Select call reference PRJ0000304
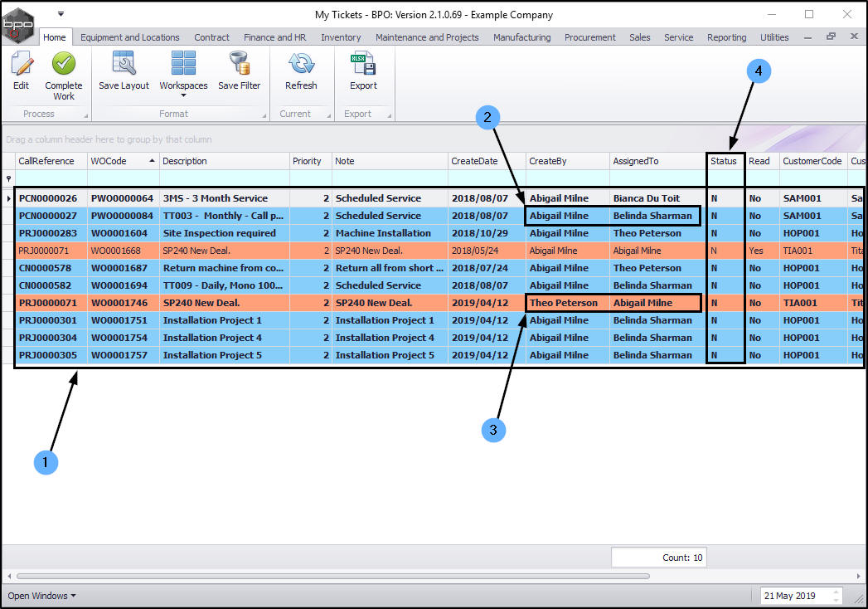 (51, 338)
